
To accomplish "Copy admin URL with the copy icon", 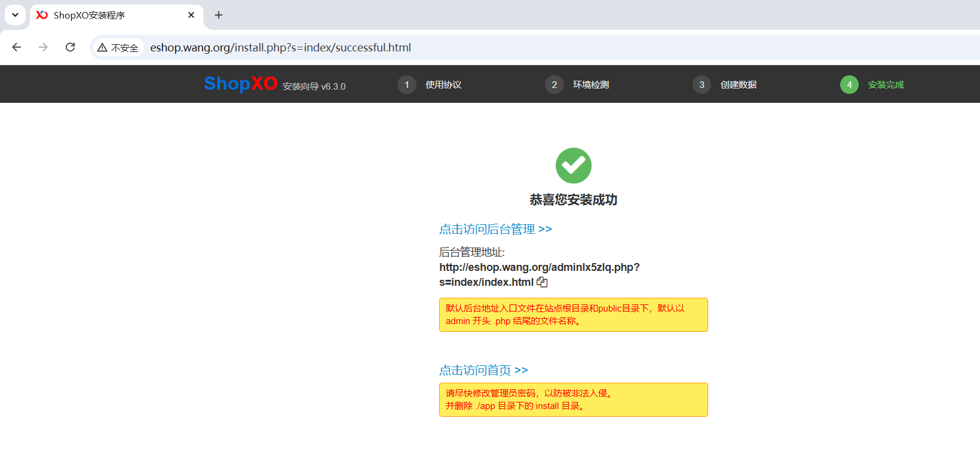I will coord(542,282).
